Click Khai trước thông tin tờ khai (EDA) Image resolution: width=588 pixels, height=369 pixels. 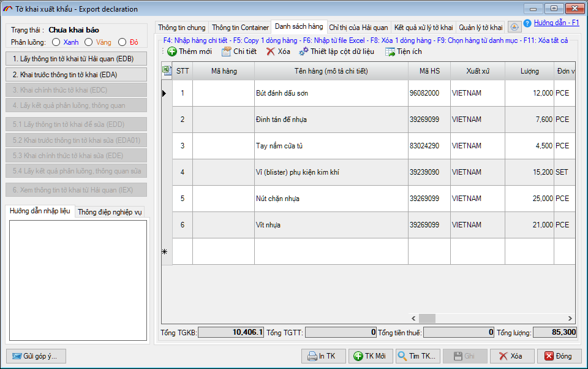(x=77, y=75)
